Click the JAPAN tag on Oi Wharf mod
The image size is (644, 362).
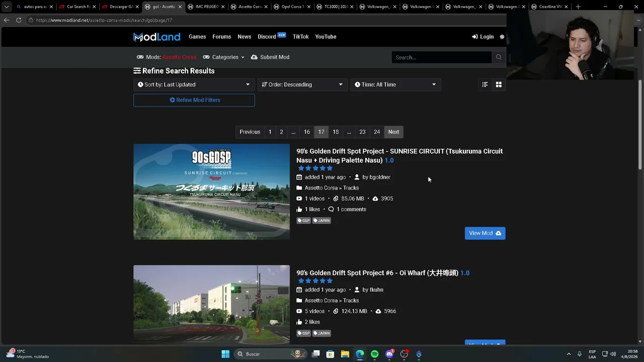[321, 333]
